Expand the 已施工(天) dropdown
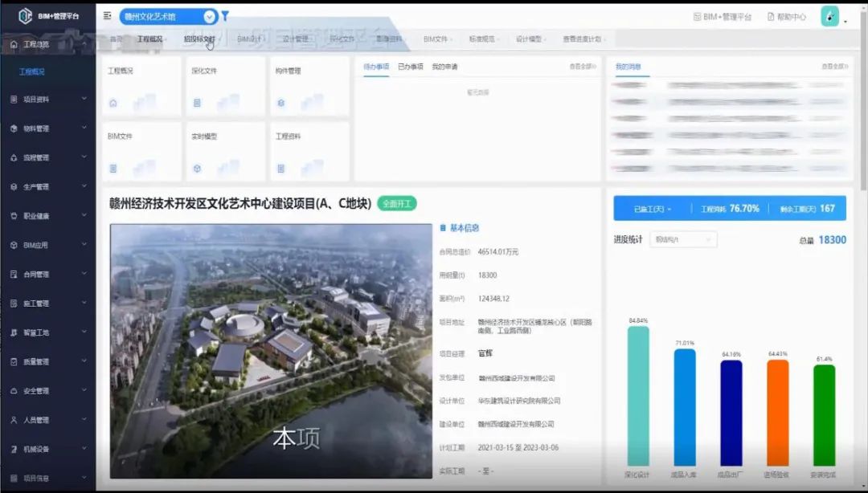 point(652,209)
